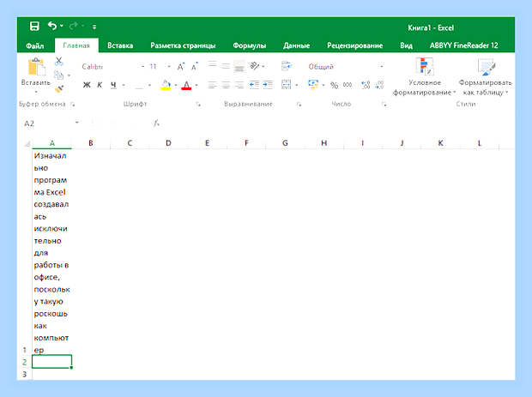
Task: Go to the Данные tab
Action: coord(297,45)
